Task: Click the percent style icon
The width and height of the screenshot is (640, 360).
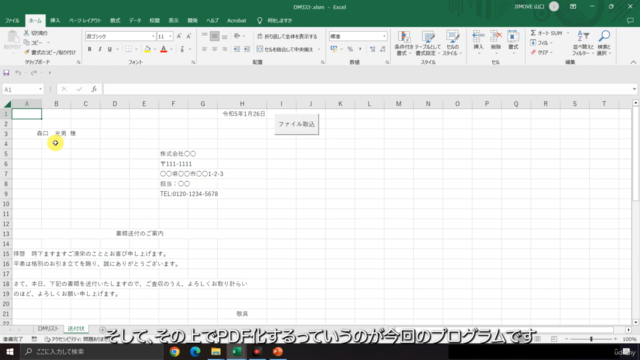Action: 350,49
